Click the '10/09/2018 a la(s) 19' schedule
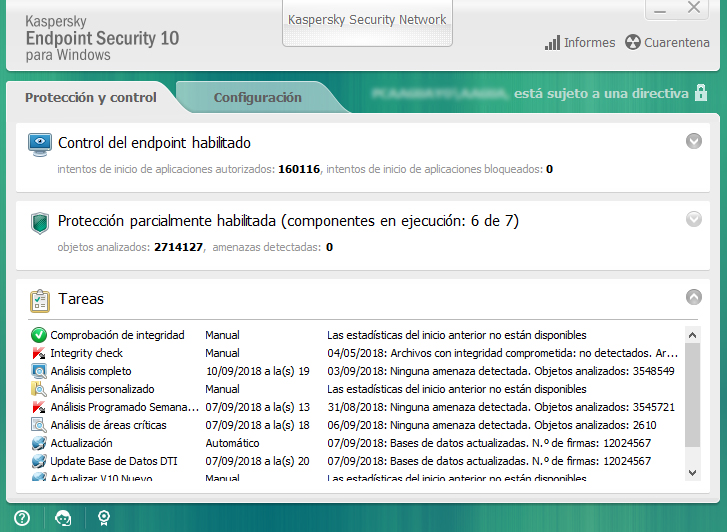The image size is (727, 532). point(258,371)
